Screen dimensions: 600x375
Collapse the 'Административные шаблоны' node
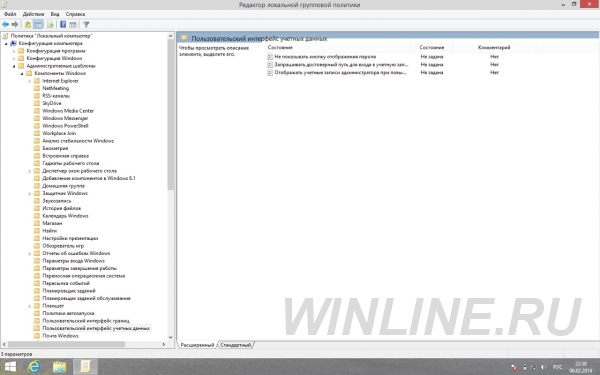(14, 66)
